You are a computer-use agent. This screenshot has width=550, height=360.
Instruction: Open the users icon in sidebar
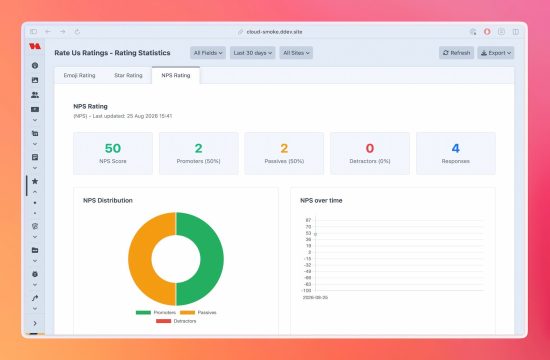coord(35,95)
